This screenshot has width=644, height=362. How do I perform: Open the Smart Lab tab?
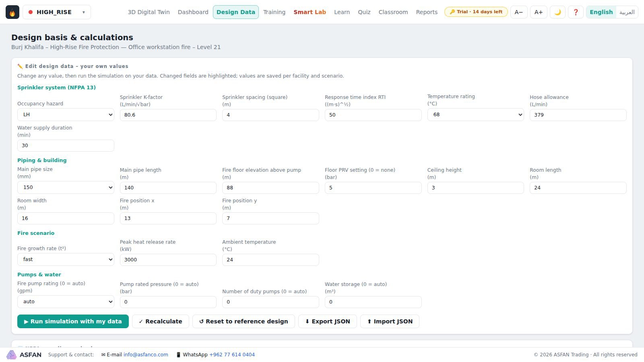[x=310, y=12]
